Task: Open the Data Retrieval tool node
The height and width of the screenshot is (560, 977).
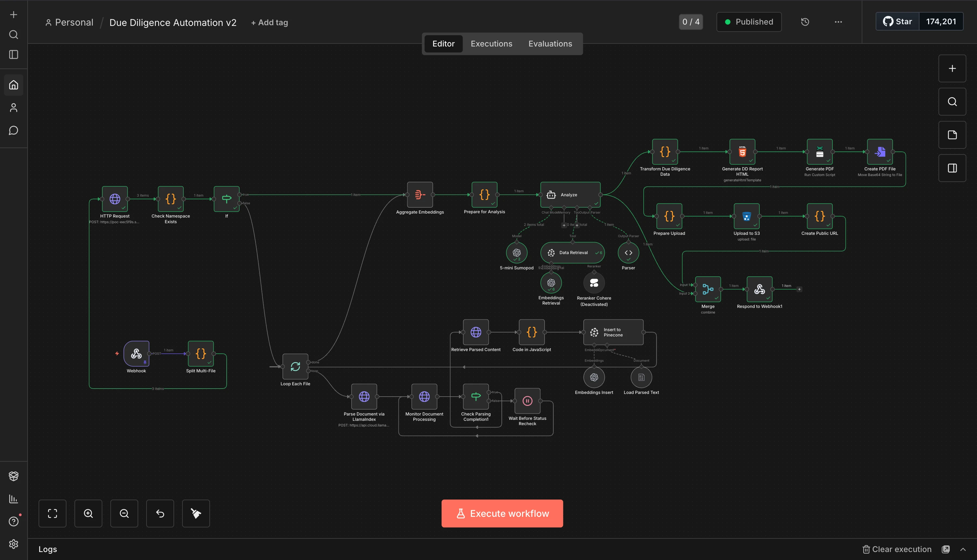Action: click(572, 252)
